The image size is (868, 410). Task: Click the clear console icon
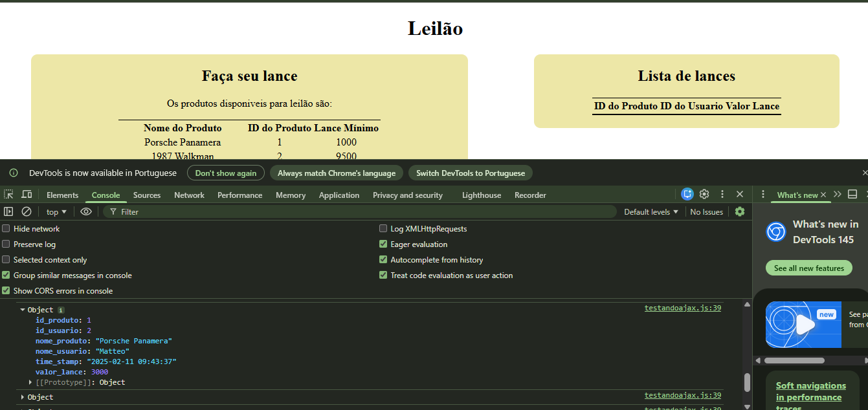[27, 211]
